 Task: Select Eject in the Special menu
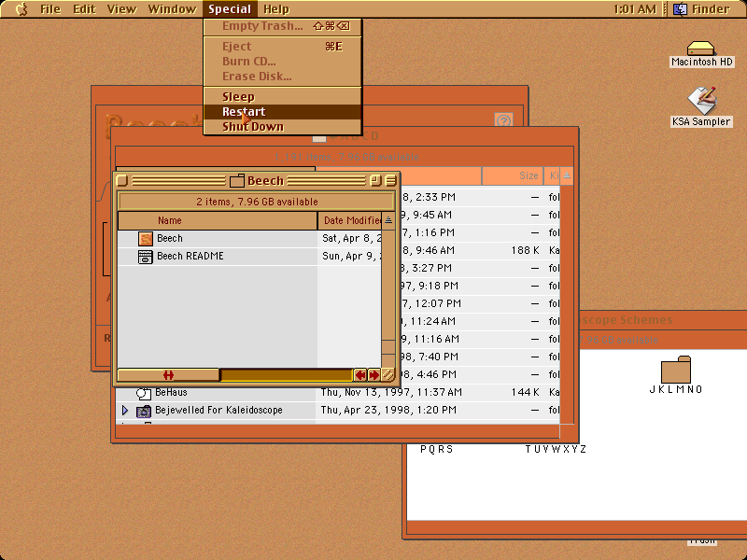(x=283, y=46)
